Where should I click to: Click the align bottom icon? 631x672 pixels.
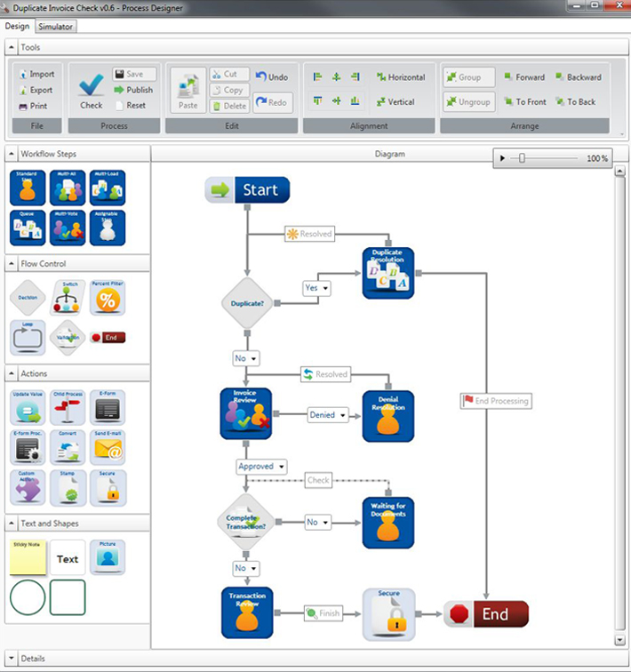(355, 100)
